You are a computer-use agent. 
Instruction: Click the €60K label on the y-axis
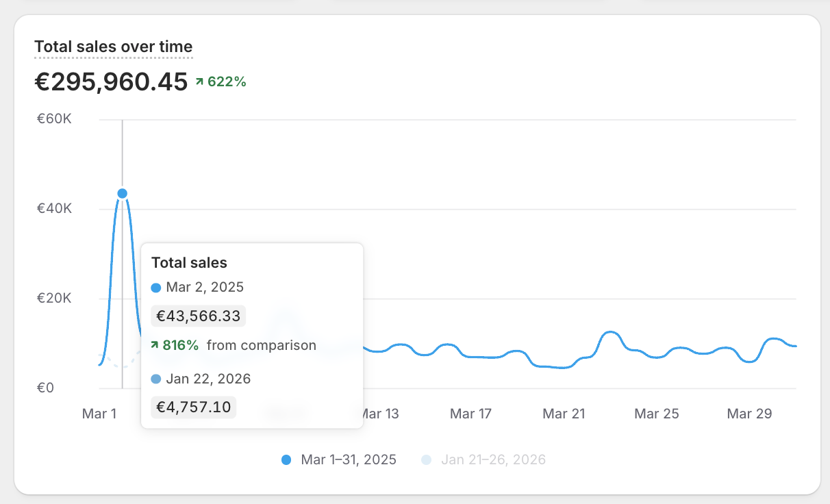click(53, 118)
